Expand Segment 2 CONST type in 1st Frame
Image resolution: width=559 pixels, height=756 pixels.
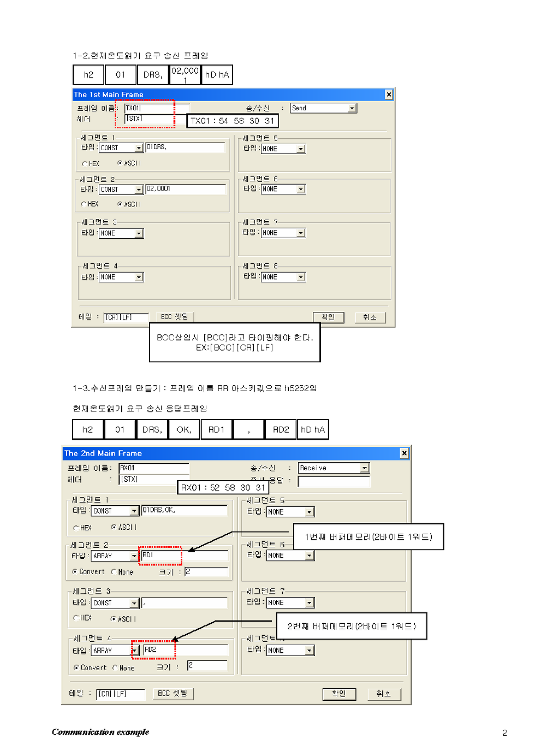(x=139, y=190)
